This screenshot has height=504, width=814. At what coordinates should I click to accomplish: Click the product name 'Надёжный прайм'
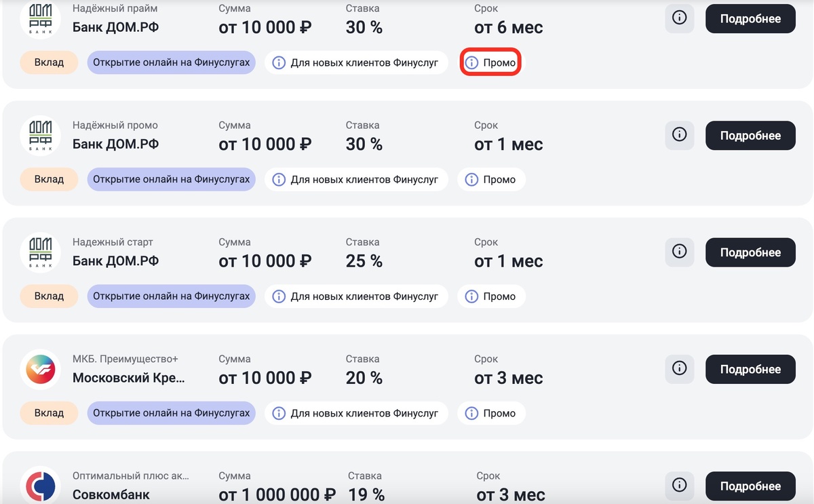115,9
